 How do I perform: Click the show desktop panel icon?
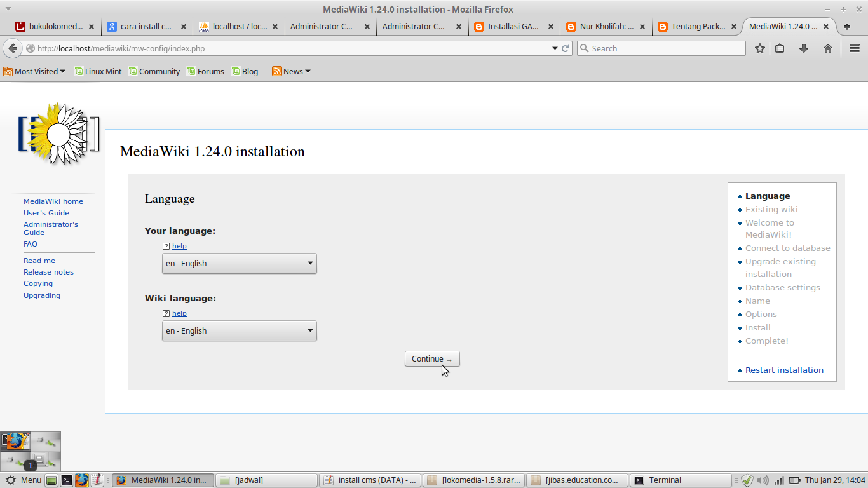point(51,480)
